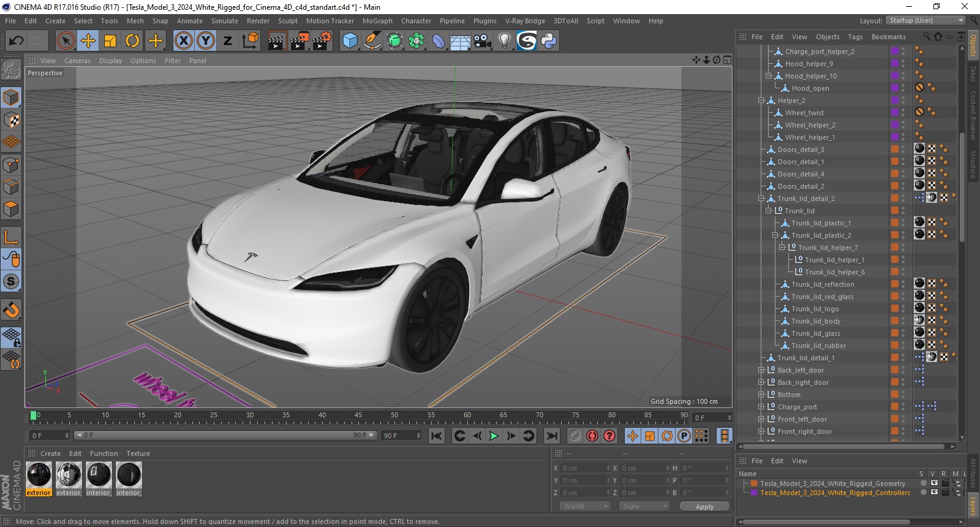Add a Floor environment object
This screenshot has width=980, height=527.
(460, 41)
